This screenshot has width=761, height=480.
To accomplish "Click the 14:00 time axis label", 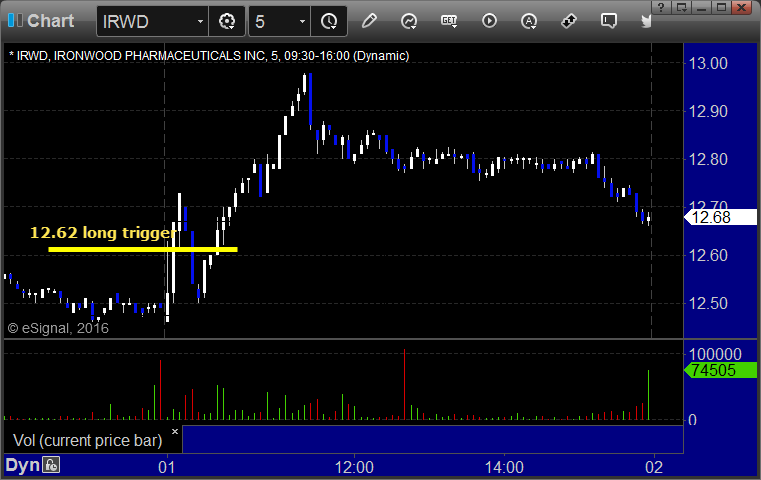I will (504, 467).
